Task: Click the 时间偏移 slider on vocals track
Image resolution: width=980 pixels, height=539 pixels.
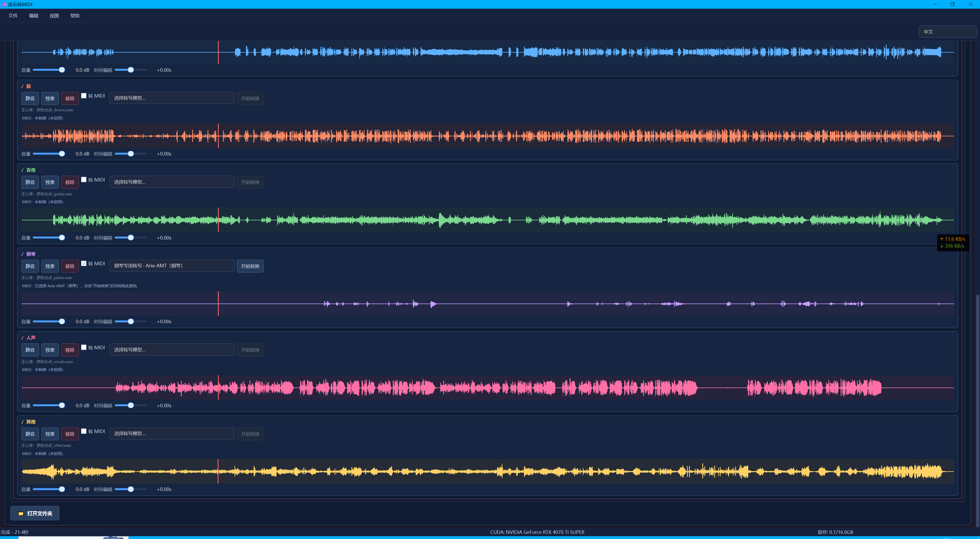Action: click(x=130, y=405)
